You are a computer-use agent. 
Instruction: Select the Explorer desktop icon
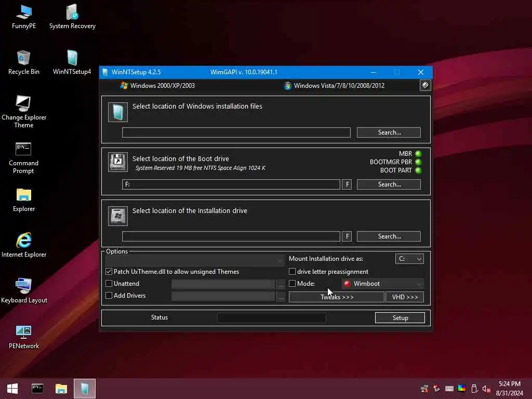pyautogui.click(x=24, y=200)
